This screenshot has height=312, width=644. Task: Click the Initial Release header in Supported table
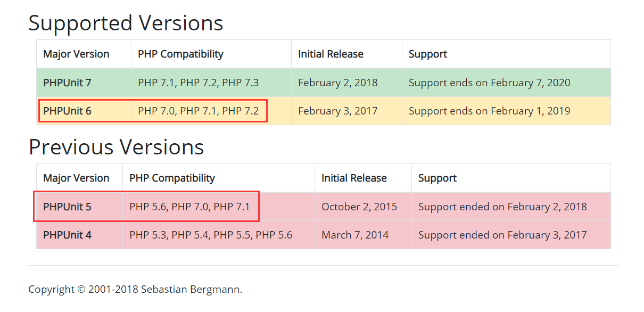point(331,54)
